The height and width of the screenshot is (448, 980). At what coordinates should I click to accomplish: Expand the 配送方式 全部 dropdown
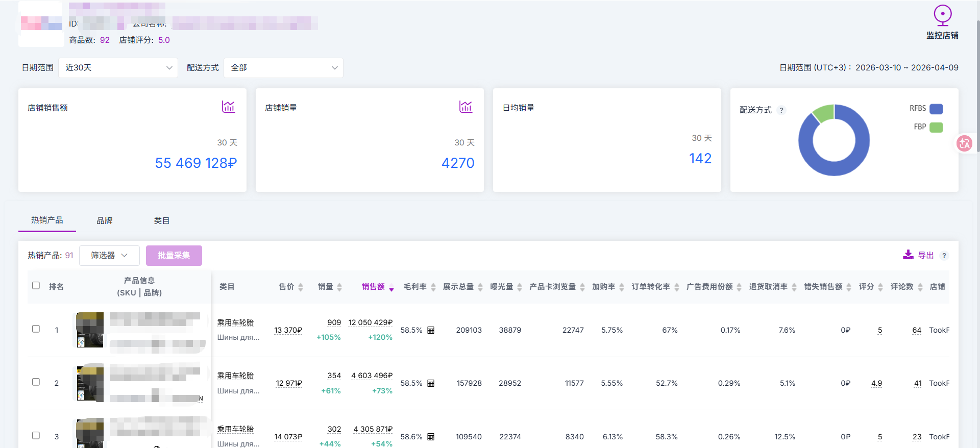tap(283, 68)
